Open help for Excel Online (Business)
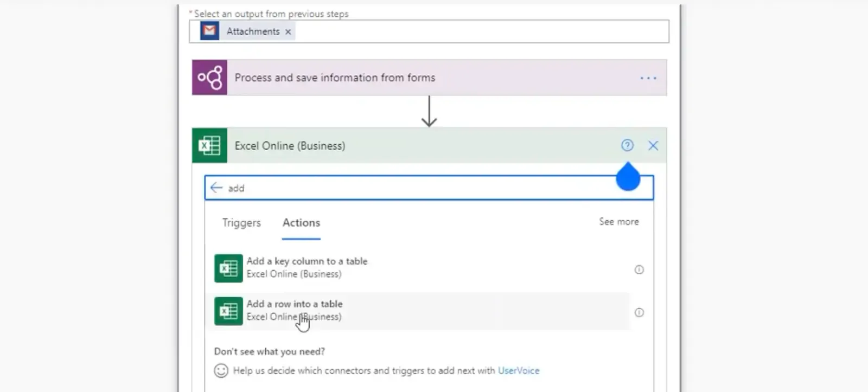This screenshot has height=392, width=868. (627, 145)
